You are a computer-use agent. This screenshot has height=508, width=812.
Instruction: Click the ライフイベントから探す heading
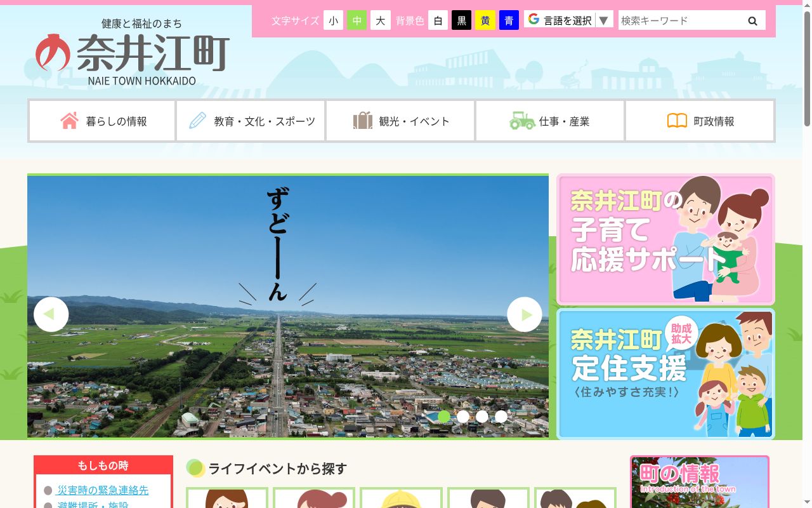(277, 469)
